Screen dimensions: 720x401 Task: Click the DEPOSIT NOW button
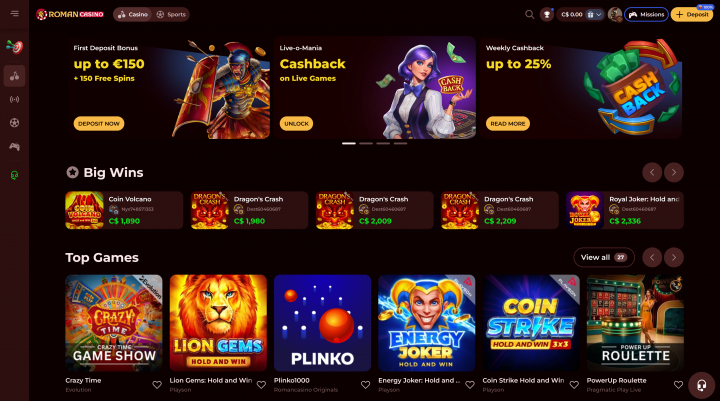pos(99,124)
